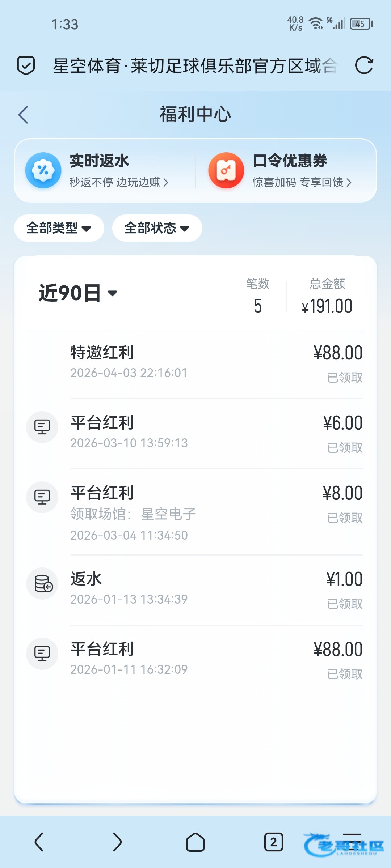Image resolution: width=391 pixels, height=868 pixels.
Task: Tap the shield security icon in address bar
Action: point(26,65)
